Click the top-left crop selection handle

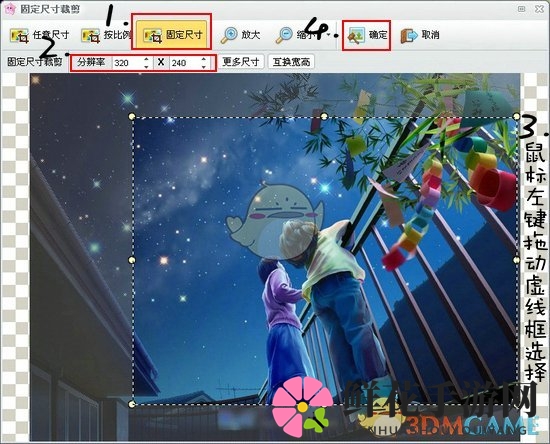132,116
